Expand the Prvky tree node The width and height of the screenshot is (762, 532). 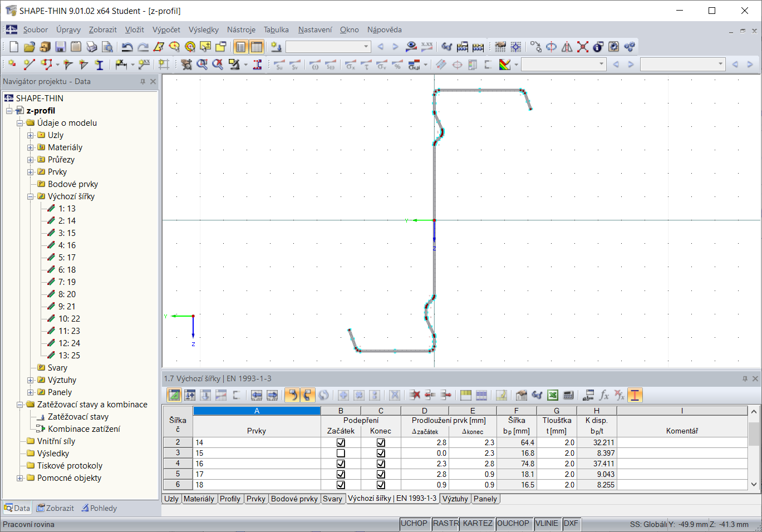pos(31,172)
